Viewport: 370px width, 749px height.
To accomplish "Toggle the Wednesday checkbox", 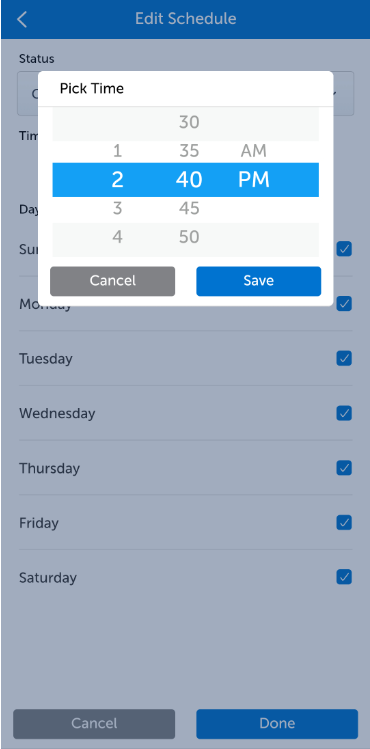I will pos(344,413).
